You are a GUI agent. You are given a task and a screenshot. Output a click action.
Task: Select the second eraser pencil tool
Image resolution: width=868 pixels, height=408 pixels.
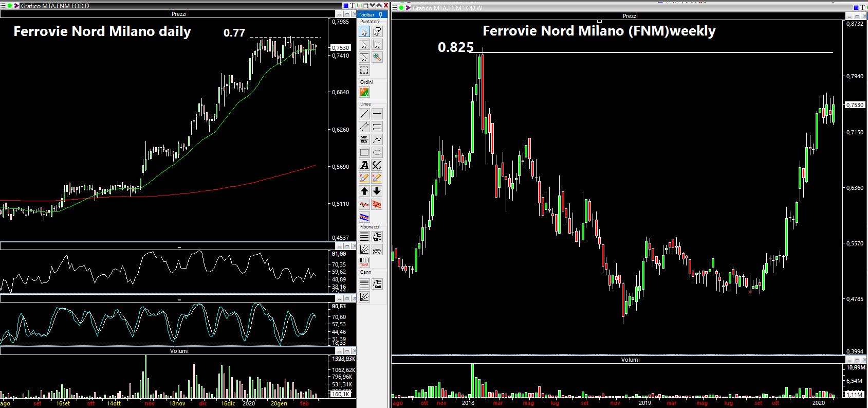click(x=377, y=178)
